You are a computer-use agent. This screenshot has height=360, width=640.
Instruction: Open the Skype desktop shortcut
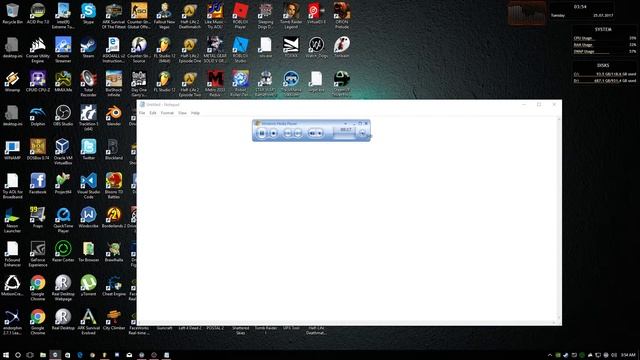pos(88,13)
